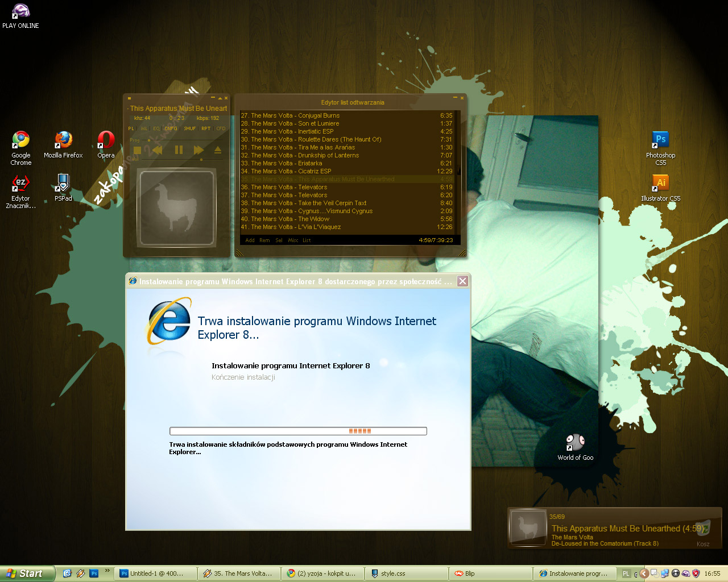Skip to next track in Winamp
Image resolution: width=728 pixels, height=582 pixels.
click(198, 150)
